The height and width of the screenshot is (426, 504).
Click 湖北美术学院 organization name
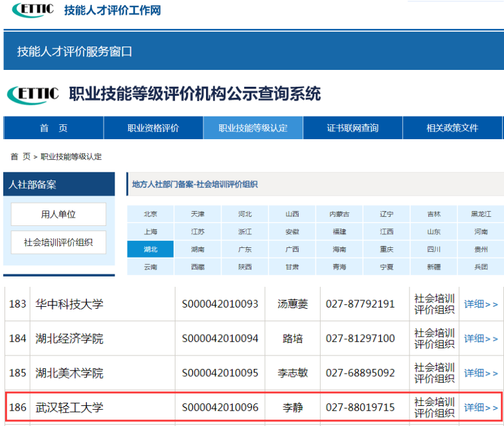(x=69, y=373)
